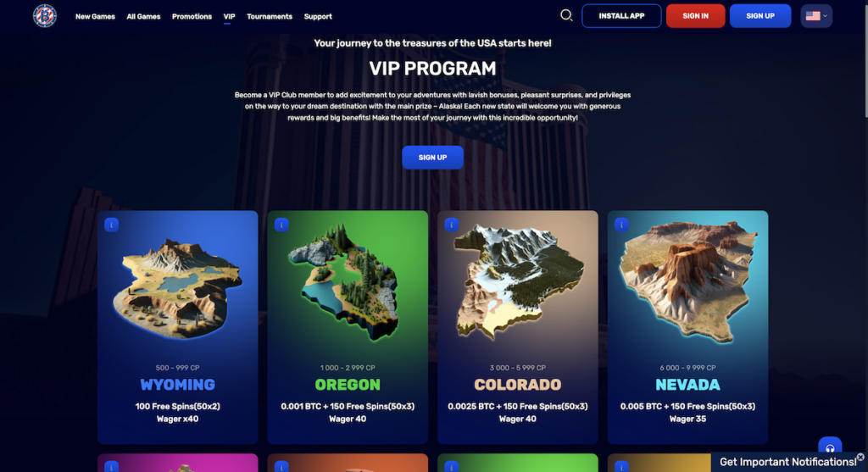The height and width of the screenshot is (472, 868).
Task: Go to All Games section
Action: point(143,17)
